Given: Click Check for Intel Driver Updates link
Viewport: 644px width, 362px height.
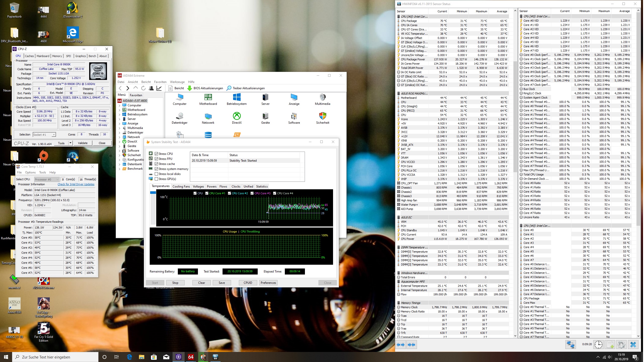Looking at the screenshot, I should coord(76,184).
